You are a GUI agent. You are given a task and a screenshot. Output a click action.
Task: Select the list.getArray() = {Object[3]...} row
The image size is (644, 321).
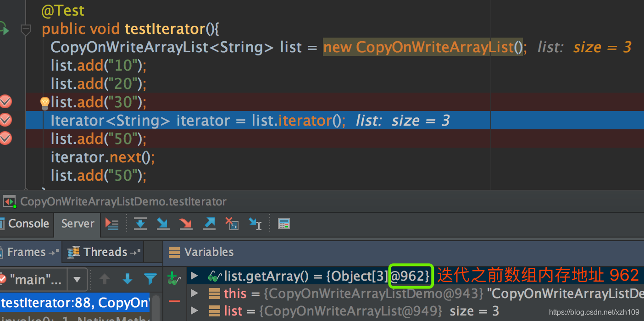[x=416, y=276]
